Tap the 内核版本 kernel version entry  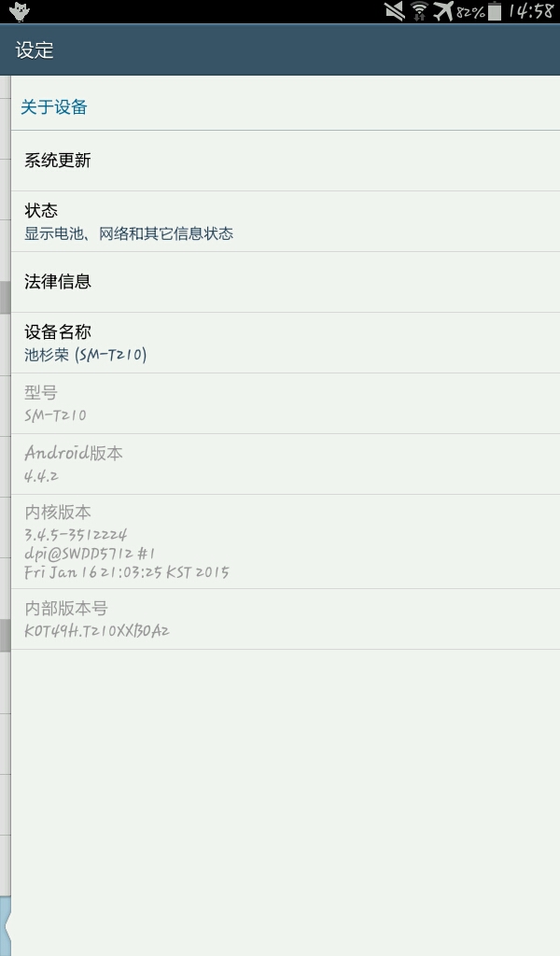[286, 542]
